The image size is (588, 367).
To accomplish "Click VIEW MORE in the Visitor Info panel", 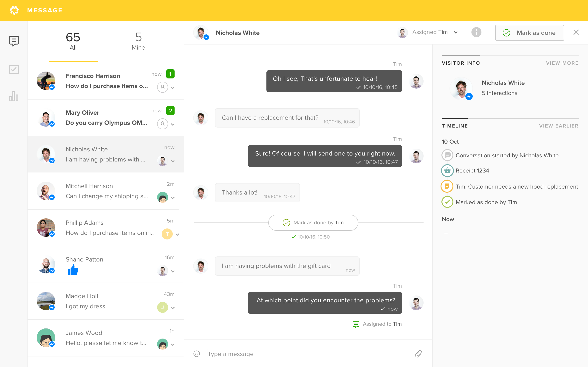I will [x=562, y=63].
